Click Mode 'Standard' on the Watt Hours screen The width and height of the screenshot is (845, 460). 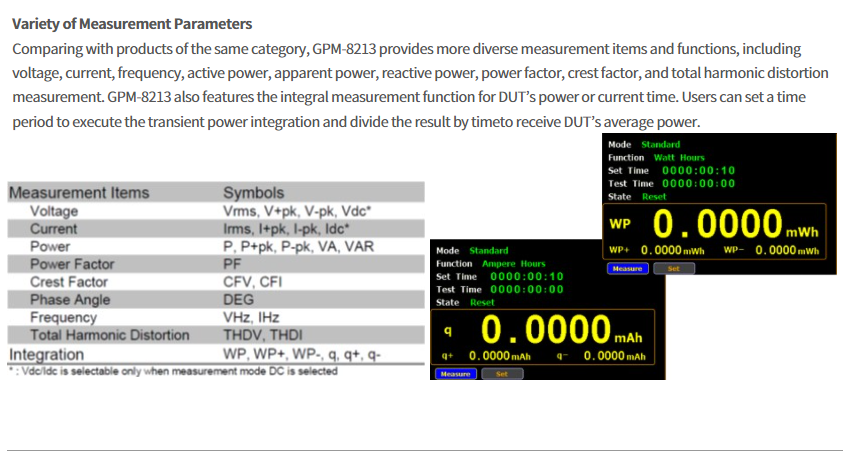point(661,145)
